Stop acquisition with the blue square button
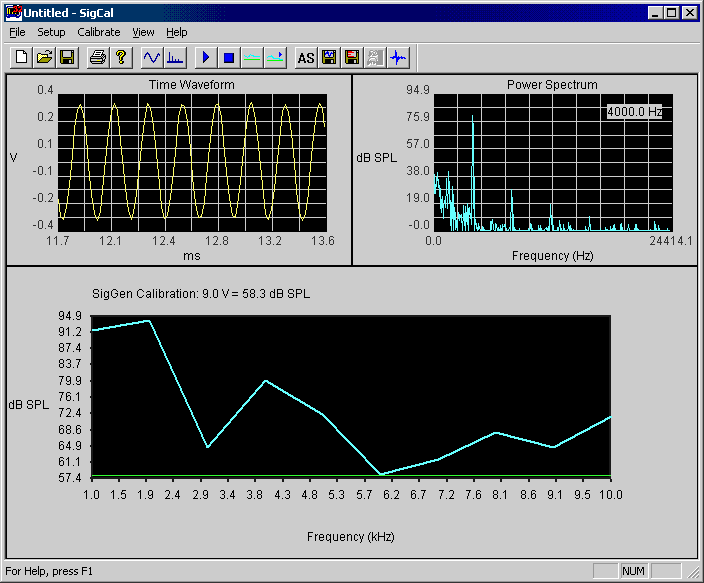The image size is (704, 583). point(229,57)
